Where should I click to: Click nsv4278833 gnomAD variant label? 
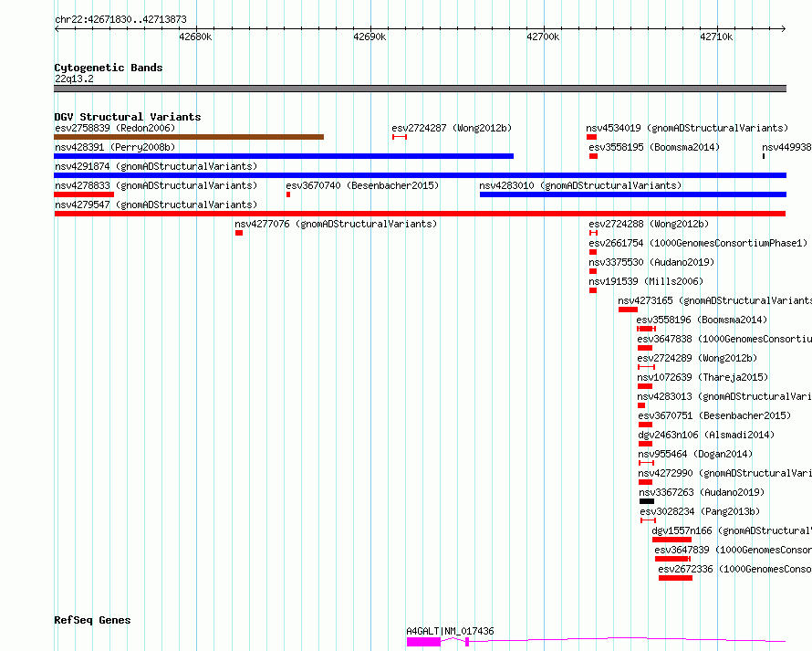(x=156, y=185)
